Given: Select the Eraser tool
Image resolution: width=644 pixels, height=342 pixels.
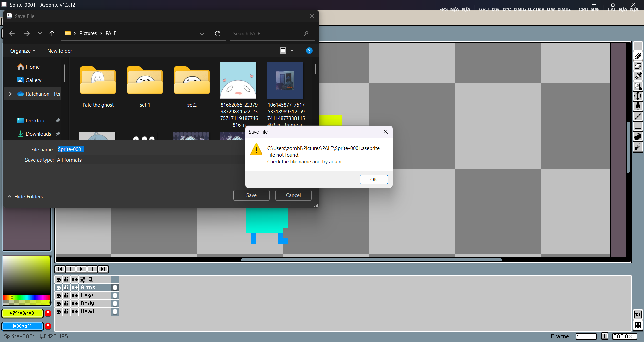Looking at the screenshot, I should [x=638, y=66].
